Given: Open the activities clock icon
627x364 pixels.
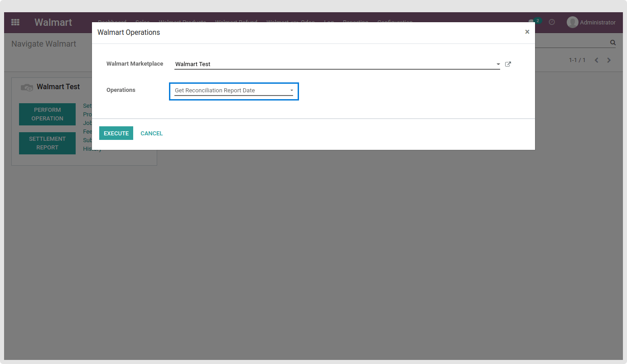Looking at the screenshot, I should click(552, 22).
